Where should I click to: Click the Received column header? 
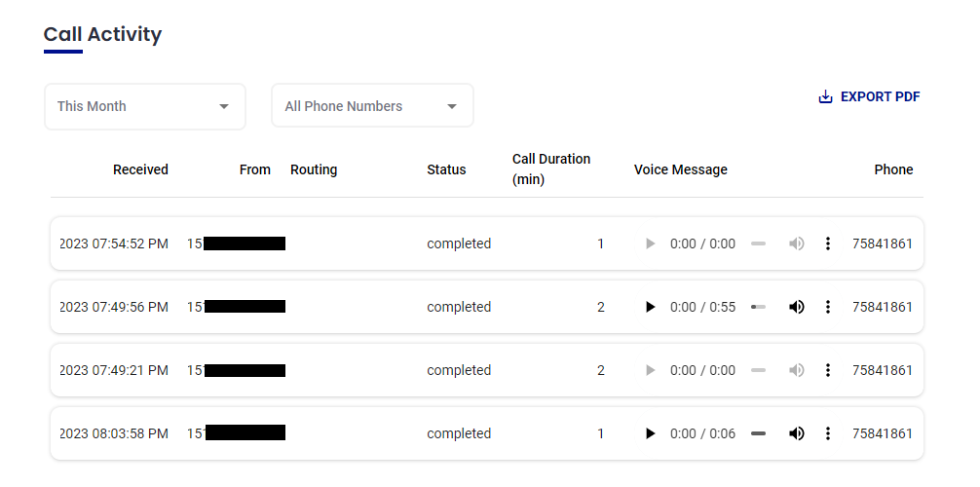pos(140,169)
